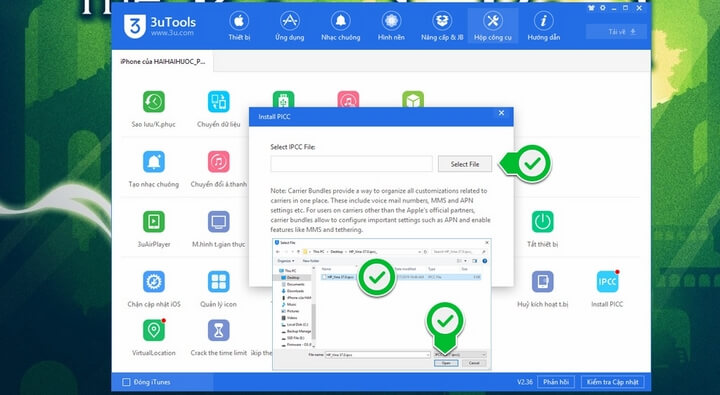Screen dimensions: 720x395
Task: Click the 3uTools logo
Action: [160, 26]
